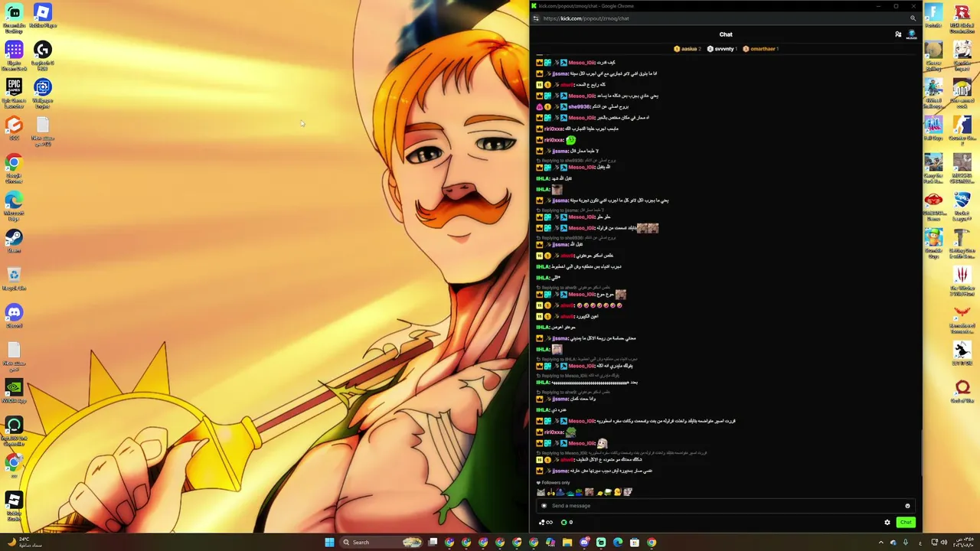Click the chat users list icon

[898, 34]
